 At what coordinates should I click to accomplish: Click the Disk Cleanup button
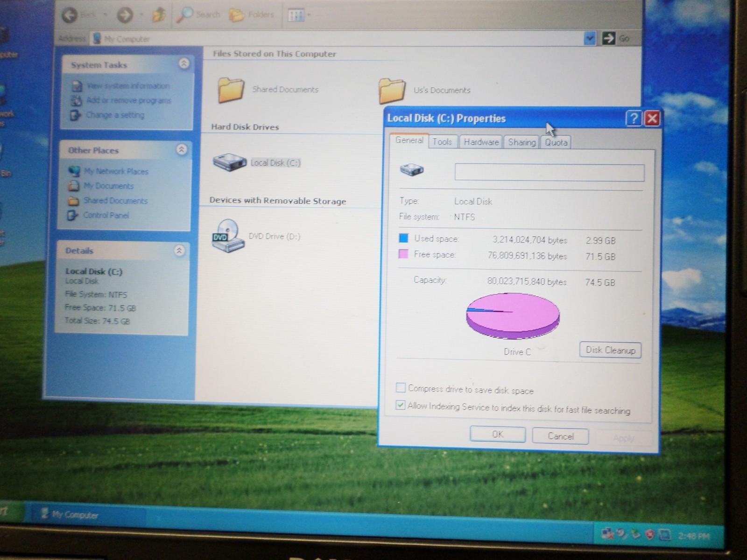point(611,350)
